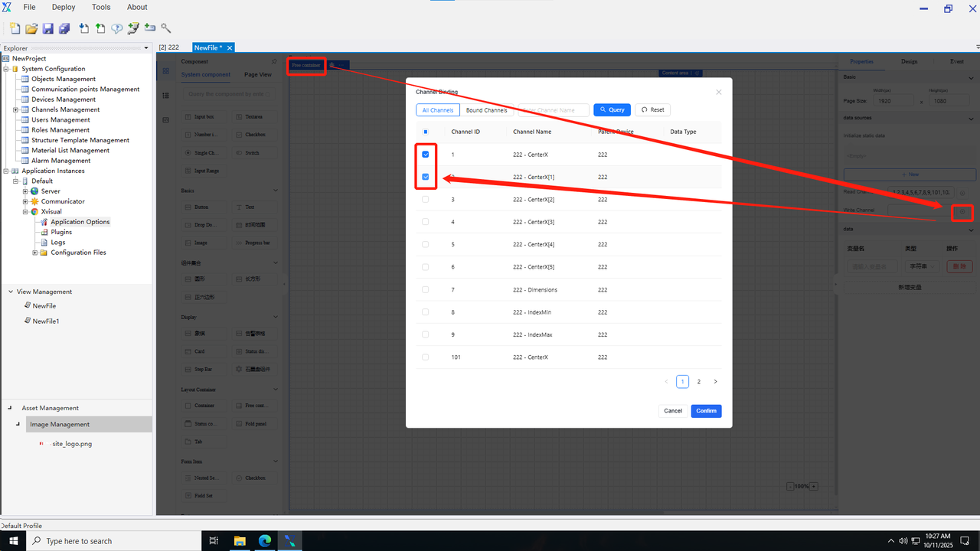
Task: Click the blue down-arrow download toolbar icon
Action: pos(83,28)
